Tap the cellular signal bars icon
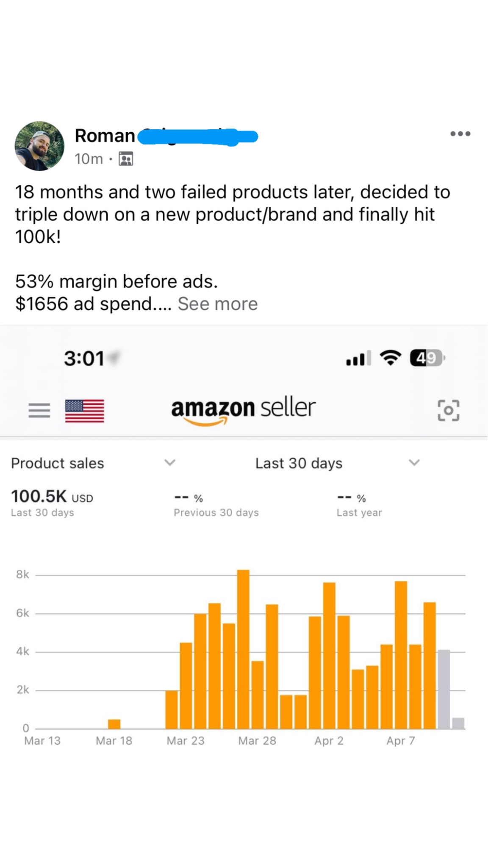Image resolution: width=488 pixels, height=868 pixels. pyautogui.click(x=358, y=359)
